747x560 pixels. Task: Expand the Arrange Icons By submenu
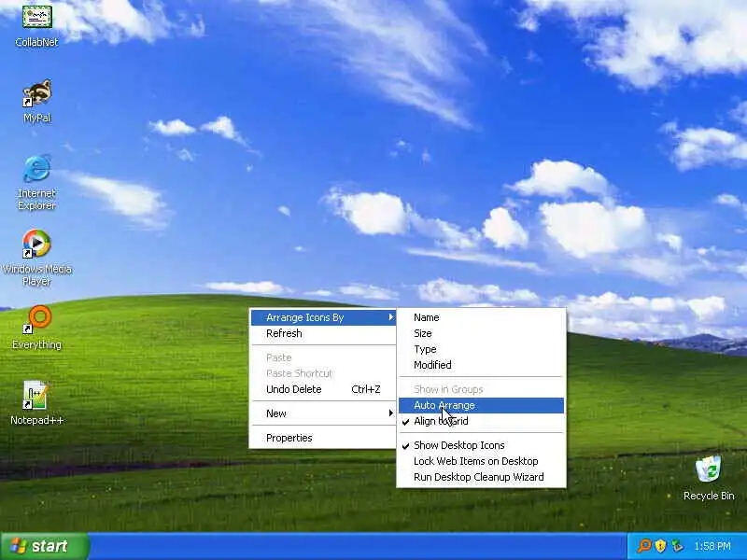coord(323,317)
